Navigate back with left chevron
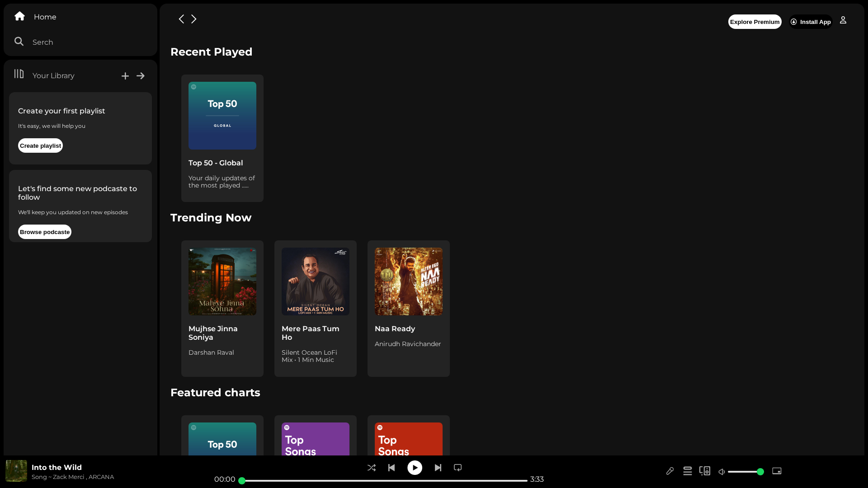 tap(181, 19)
